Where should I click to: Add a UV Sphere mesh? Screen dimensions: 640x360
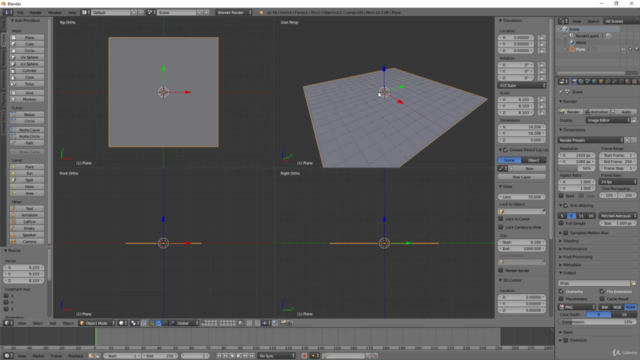(27, 58)
